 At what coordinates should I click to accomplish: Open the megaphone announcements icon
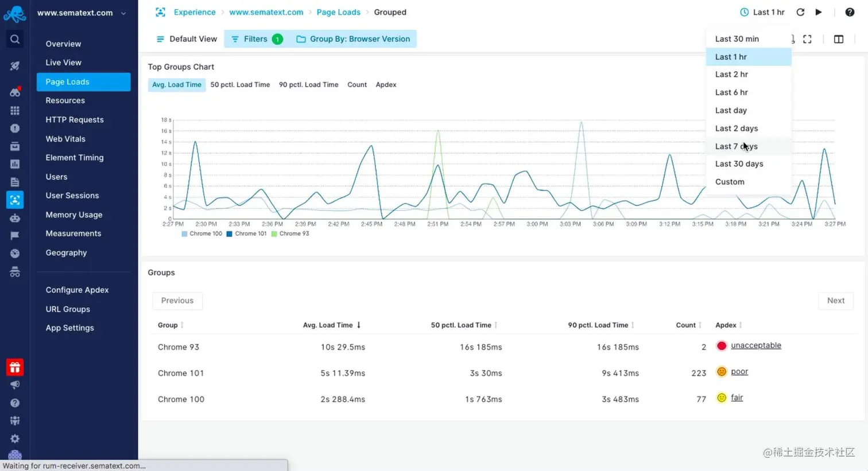click(15, 385)
